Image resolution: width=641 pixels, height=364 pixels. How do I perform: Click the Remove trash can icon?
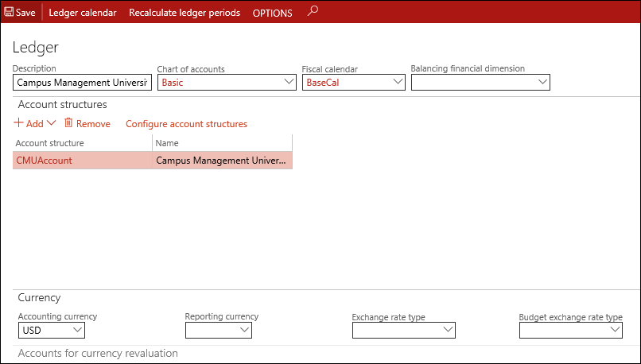point(68,123)
